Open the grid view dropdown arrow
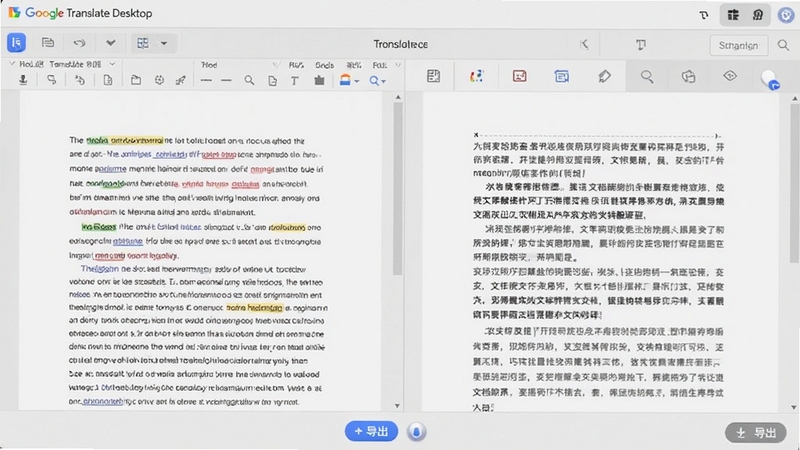Screen dimensions: 800x450 [x=164, y=43]
